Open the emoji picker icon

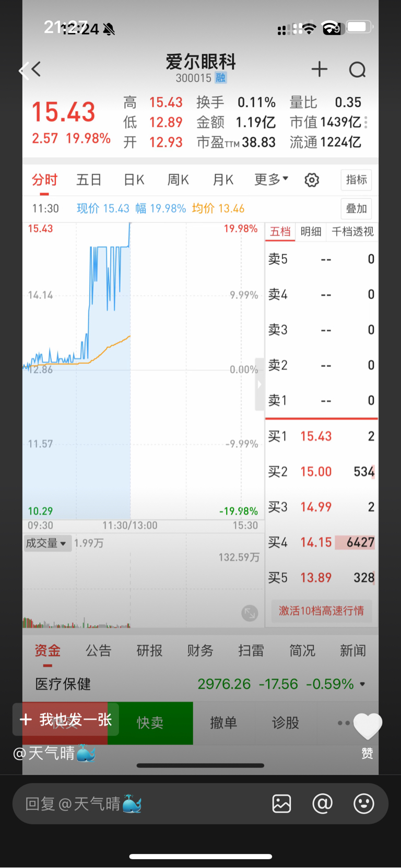363,803
